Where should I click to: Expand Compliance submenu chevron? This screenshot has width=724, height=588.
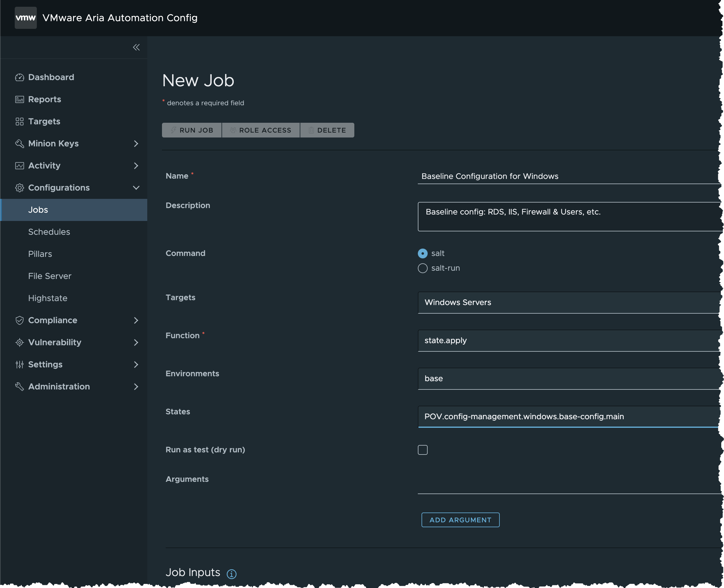click(x=136, y=320)
